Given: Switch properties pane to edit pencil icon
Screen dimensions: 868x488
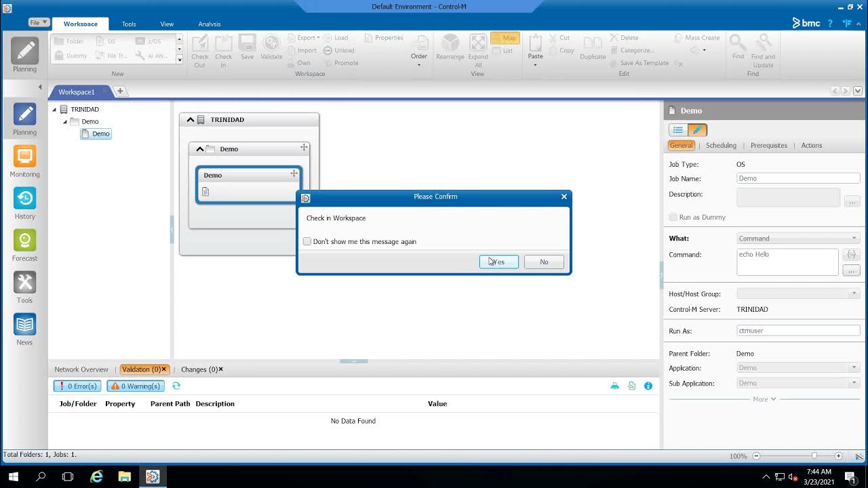Looking at the screenshot, I should coord(697,129).
